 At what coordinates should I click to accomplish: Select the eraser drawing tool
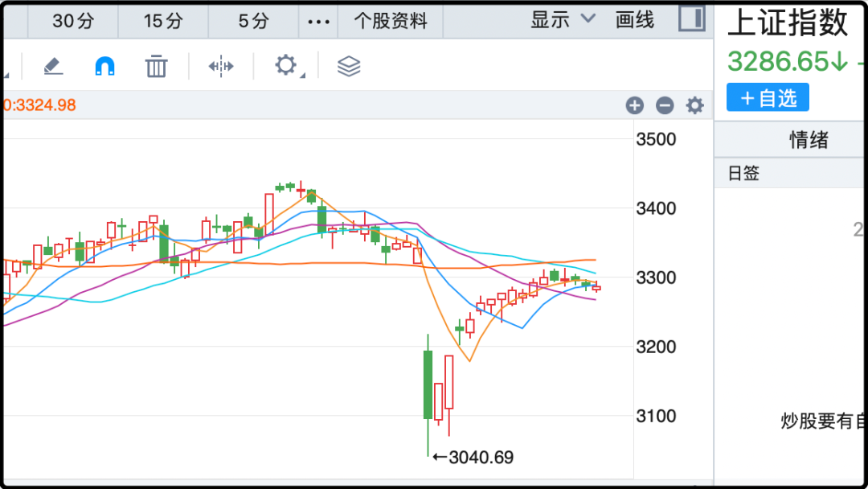coord(53,66)
